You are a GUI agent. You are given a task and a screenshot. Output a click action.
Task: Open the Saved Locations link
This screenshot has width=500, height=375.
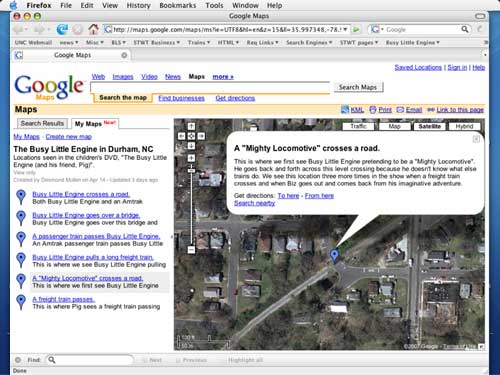pyautogui.click(x=418, y=67)
